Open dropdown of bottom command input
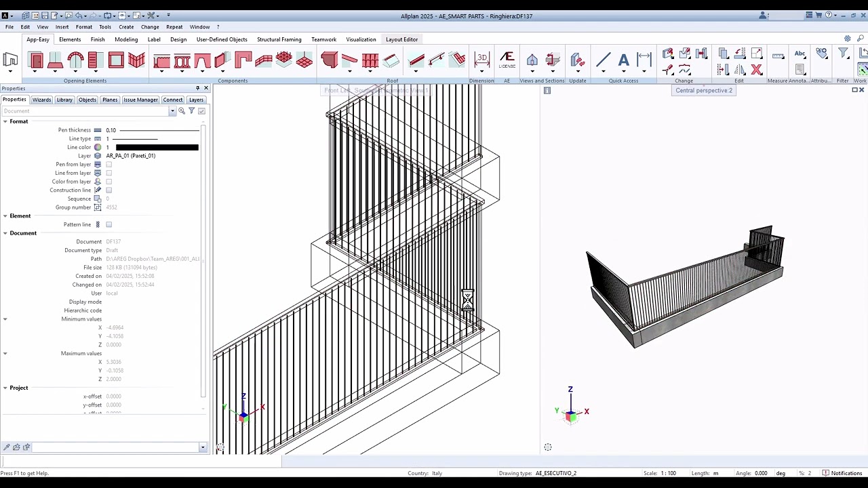The image size is (868, 488). 202,447
